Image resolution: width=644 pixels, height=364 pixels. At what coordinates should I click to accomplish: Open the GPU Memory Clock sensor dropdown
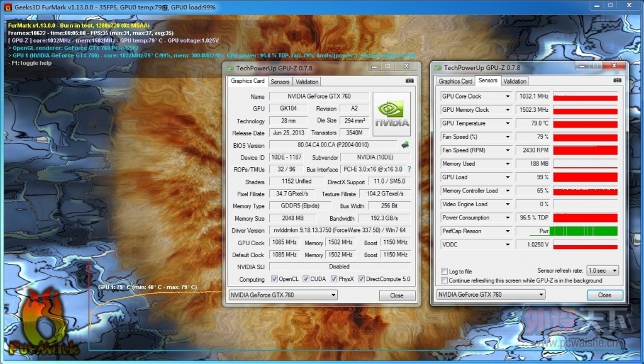[x=508, y=110]
